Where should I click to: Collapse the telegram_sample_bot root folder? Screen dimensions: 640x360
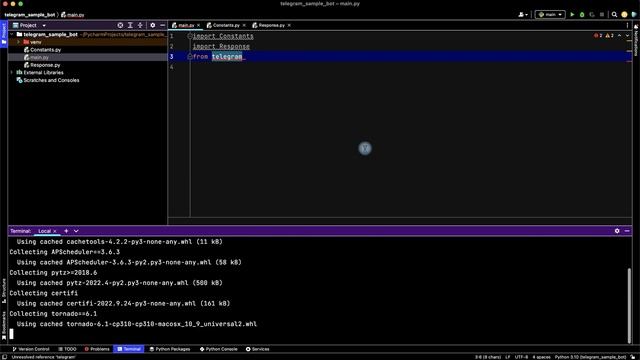12,34
